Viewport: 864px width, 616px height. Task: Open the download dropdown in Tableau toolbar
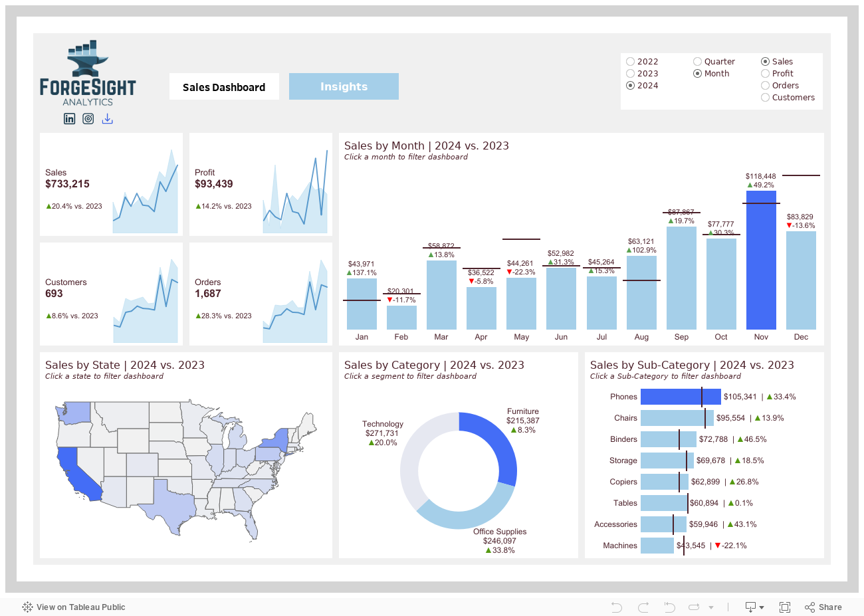click(x=754, y=607)
